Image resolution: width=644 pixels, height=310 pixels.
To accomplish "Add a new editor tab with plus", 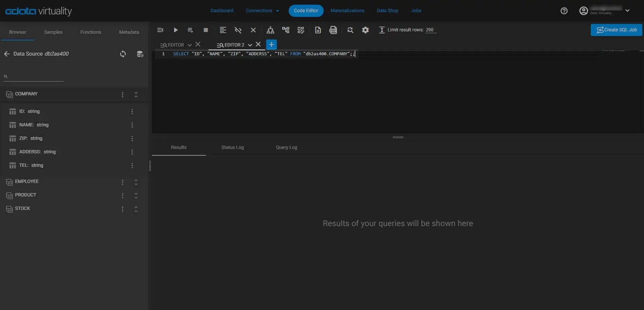I will [271, 44].
